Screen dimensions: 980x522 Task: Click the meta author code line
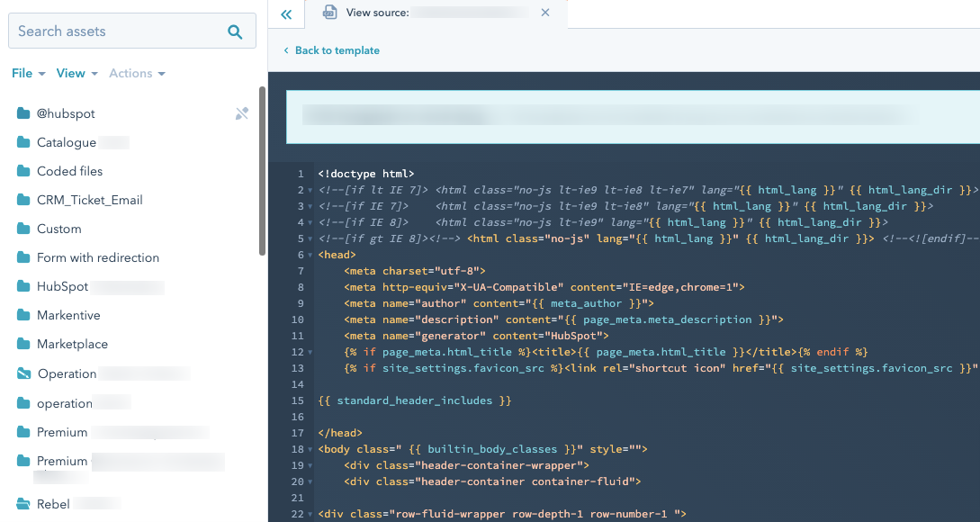tap(499, 303)
